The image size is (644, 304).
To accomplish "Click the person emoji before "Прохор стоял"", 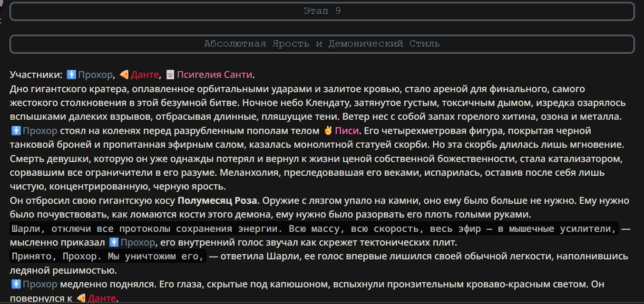I will (15, 131).
